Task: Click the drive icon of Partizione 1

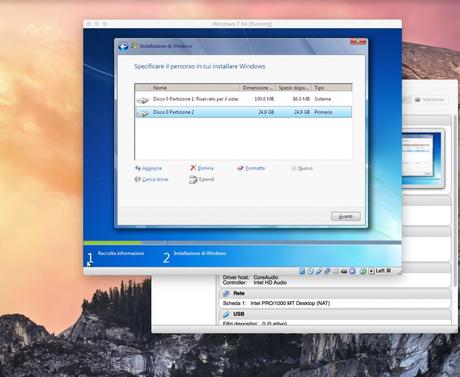Action: pos(143,100)
